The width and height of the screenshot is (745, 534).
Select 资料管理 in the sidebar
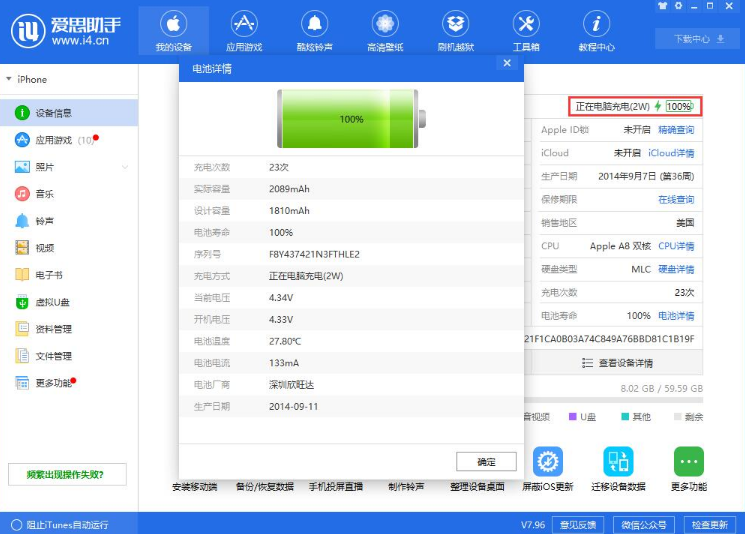click(x=69, y=329)
